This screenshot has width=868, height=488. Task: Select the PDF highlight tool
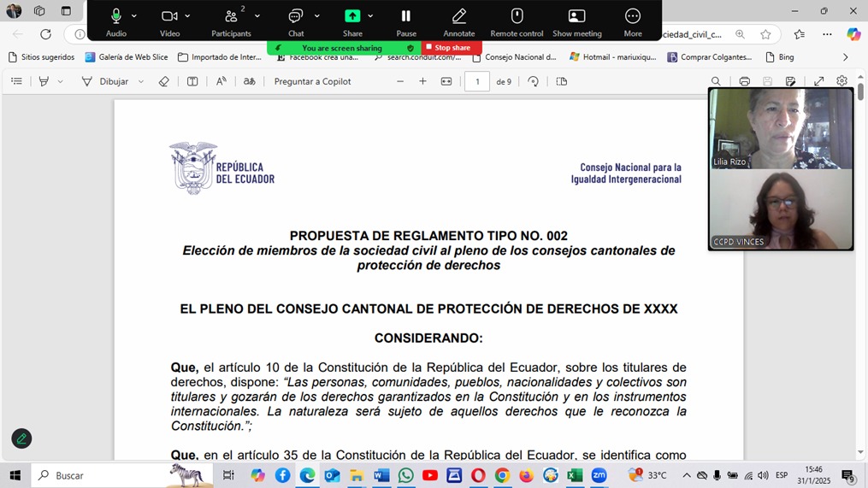[44, 81]
